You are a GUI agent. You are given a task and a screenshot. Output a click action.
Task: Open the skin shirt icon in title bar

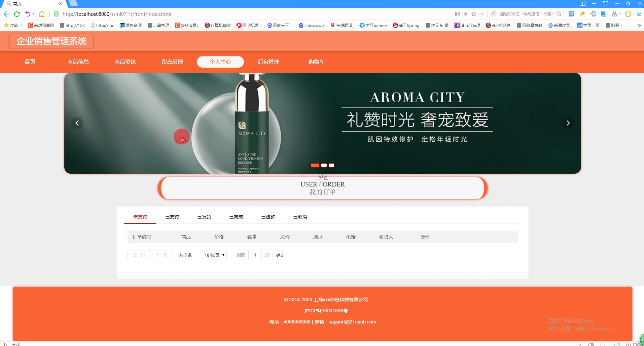606,3
